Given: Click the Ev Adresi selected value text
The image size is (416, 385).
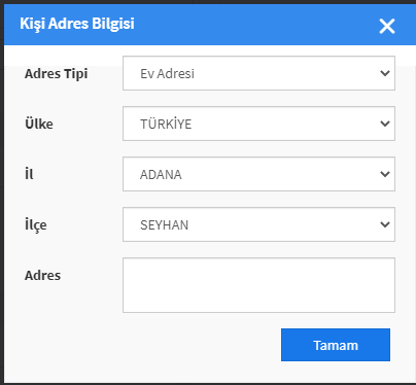Looking at the screenshot, I should [x=167, y=74].
